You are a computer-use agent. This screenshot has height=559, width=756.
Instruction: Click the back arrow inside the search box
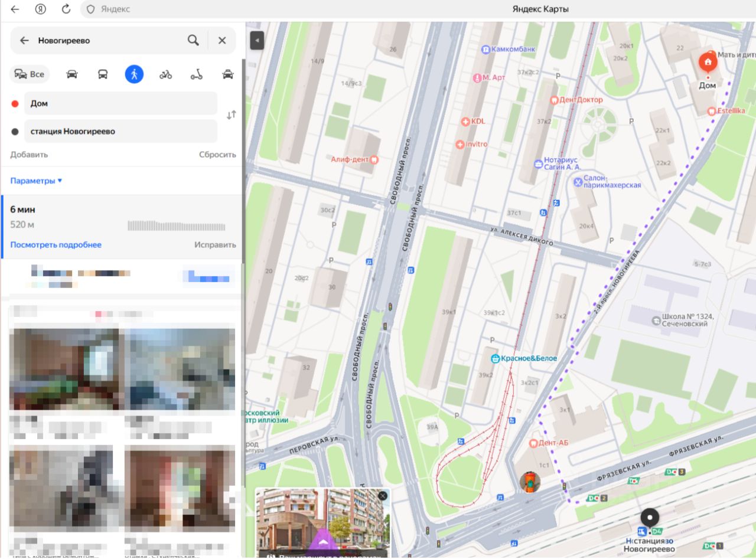[24, 41]
